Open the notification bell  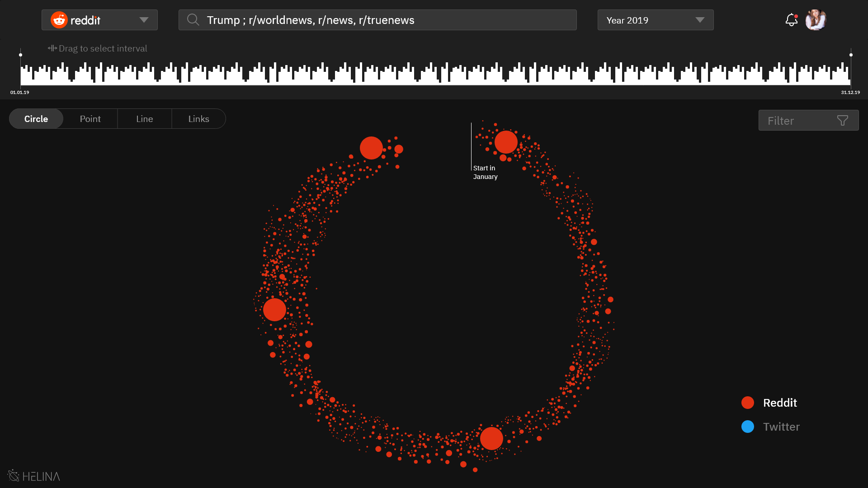tap(791, 20)
